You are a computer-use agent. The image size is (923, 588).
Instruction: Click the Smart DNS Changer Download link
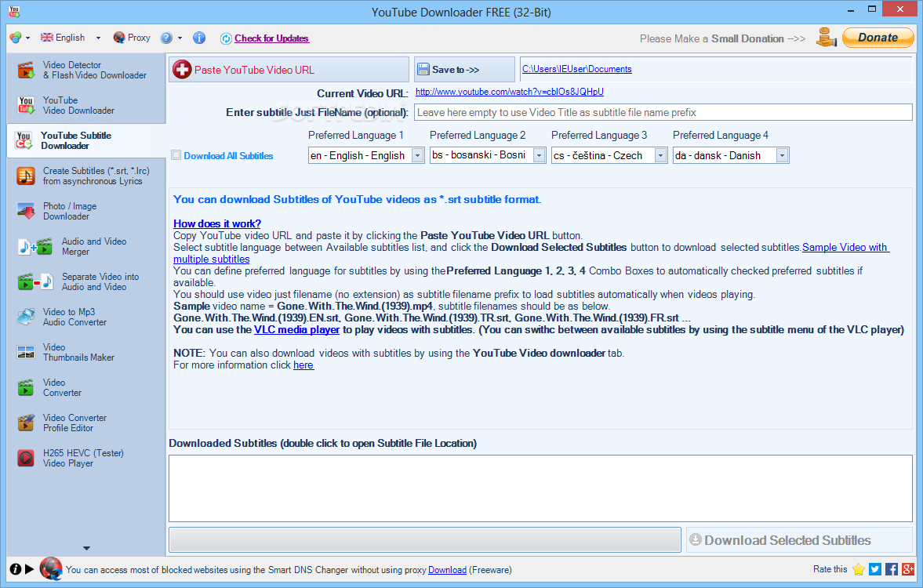[447, 570]
